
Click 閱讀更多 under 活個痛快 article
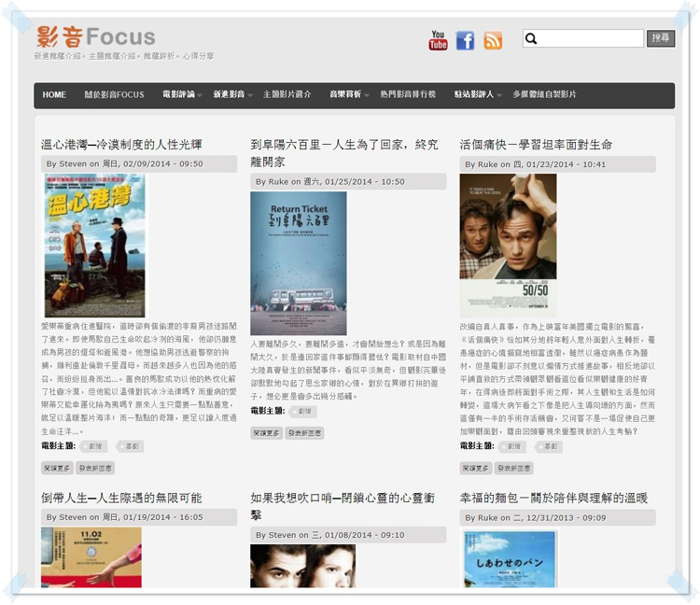click(476, 468)
